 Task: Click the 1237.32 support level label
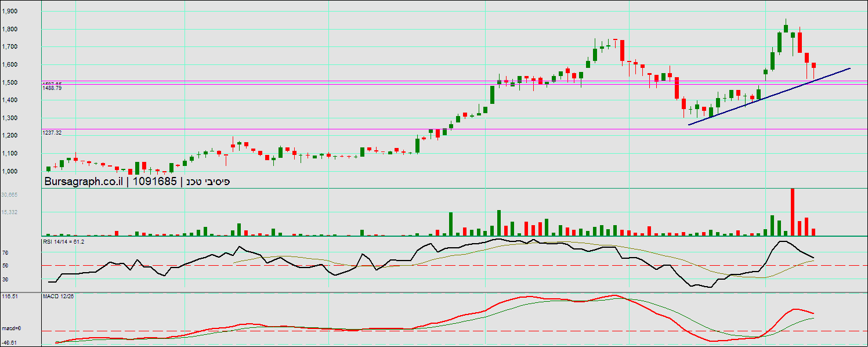pyautogui.click(x=52, y=133)
